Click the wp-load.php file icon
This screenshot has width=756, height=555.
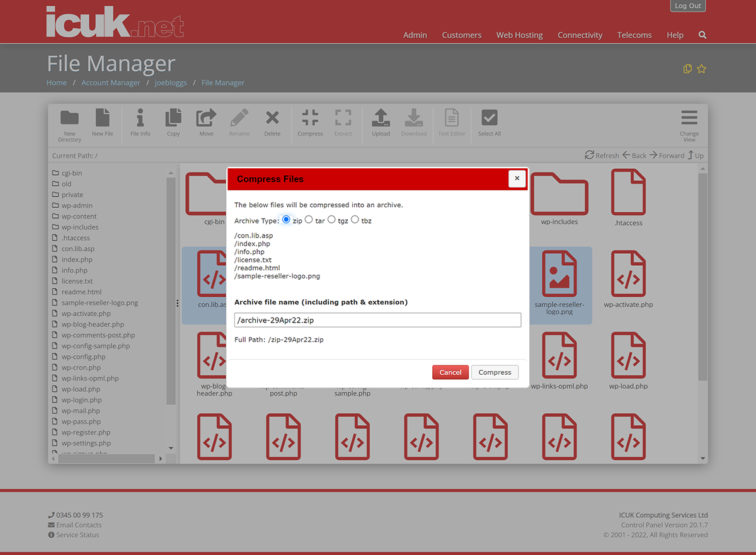pos(628,355)
